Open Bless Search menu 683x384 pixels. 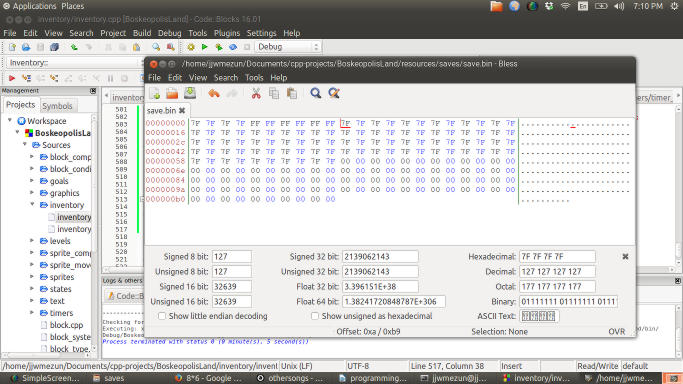226,78
